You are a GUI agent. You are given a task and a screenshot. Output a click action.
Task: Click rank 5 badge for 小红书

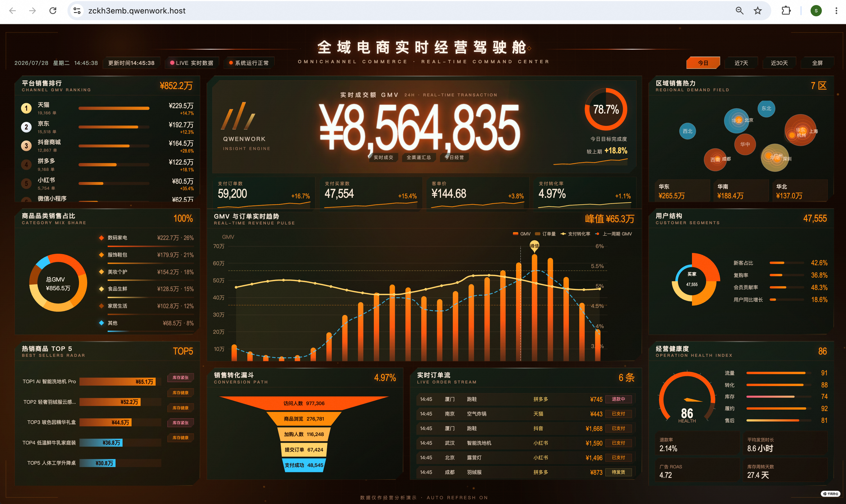point(26,183)
